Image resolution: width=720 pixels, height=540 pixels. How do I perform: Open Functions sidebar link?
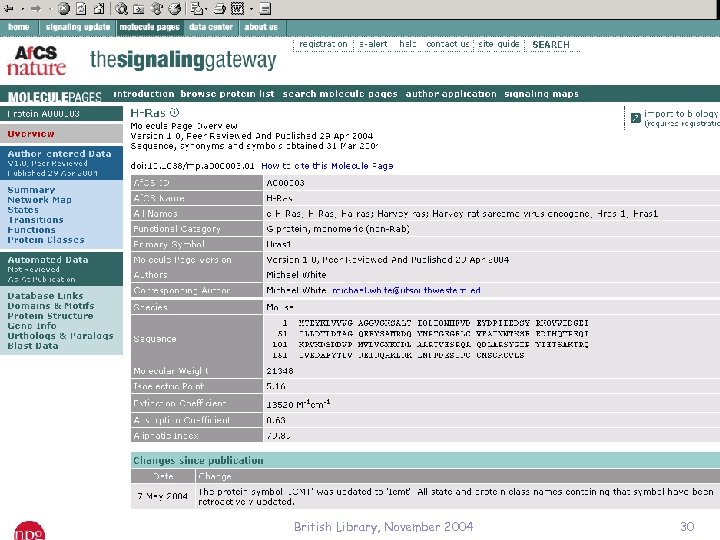[31, 230]
